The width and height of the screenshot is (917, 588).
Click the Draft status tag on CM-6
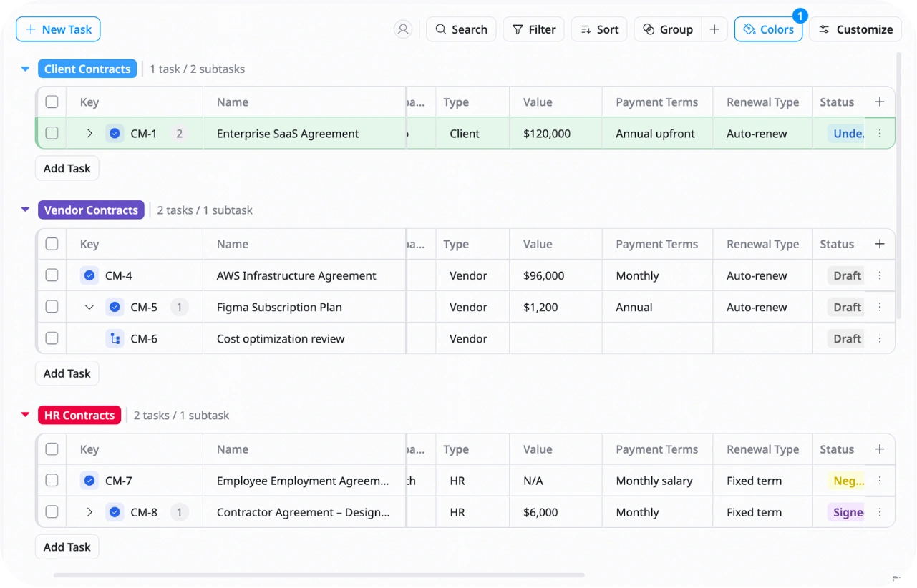coord(846,338)
